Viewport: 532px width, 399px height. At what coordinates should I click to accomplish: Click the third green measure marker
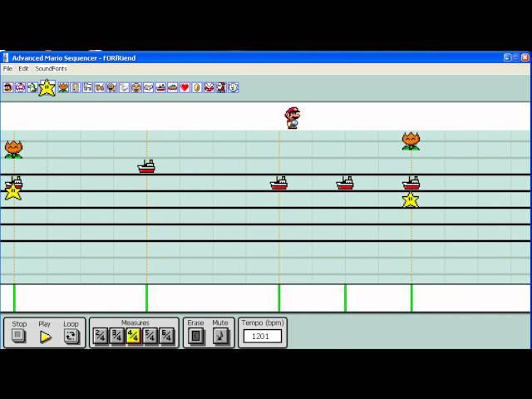coord(279,298)
